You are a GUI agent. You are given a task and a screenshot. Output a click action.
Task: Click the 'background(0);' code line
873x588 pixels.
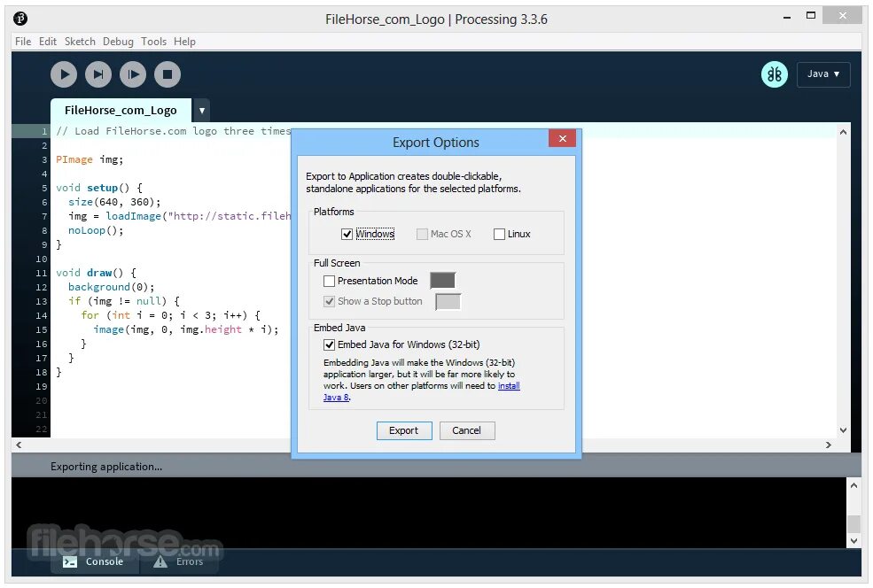pos(112,287)
